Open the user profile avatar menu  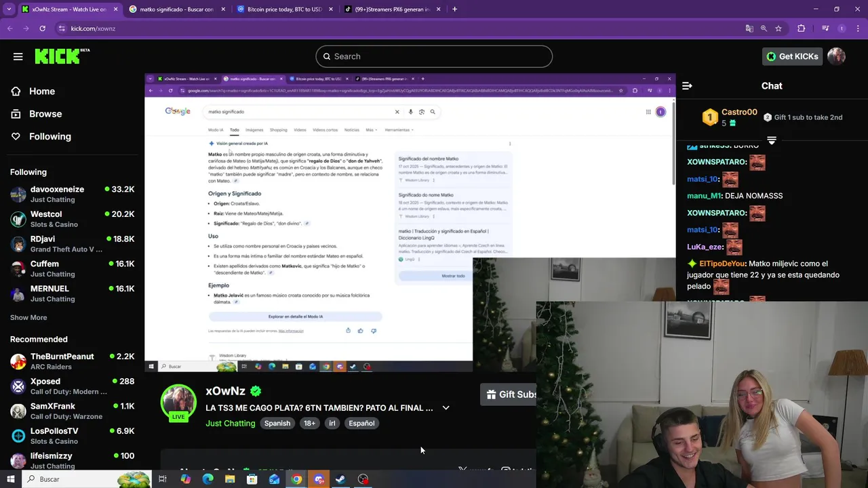tap(836, 56)
